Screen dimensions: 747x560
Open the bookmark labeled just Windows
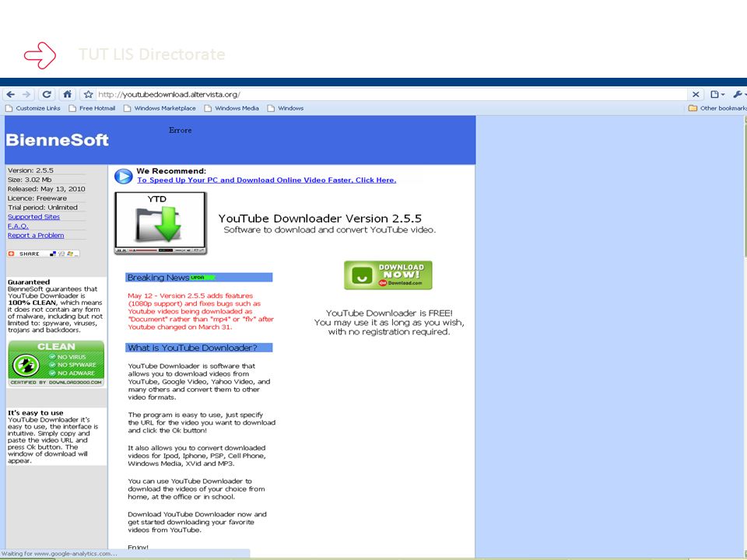(x=286, y=108)
